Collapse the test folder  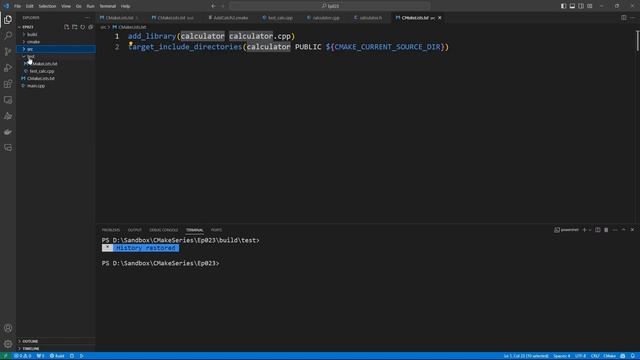(x=56, y=56)
